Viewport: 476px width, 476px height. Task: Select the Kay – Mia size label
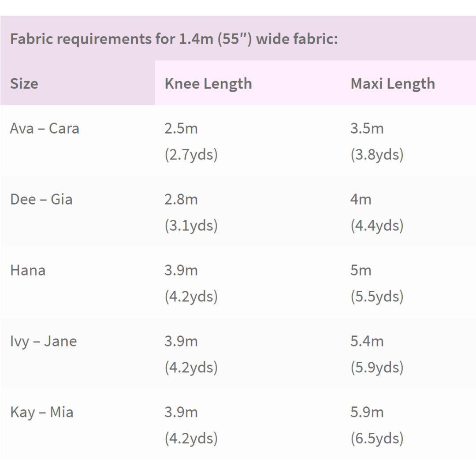coord(41,412)
